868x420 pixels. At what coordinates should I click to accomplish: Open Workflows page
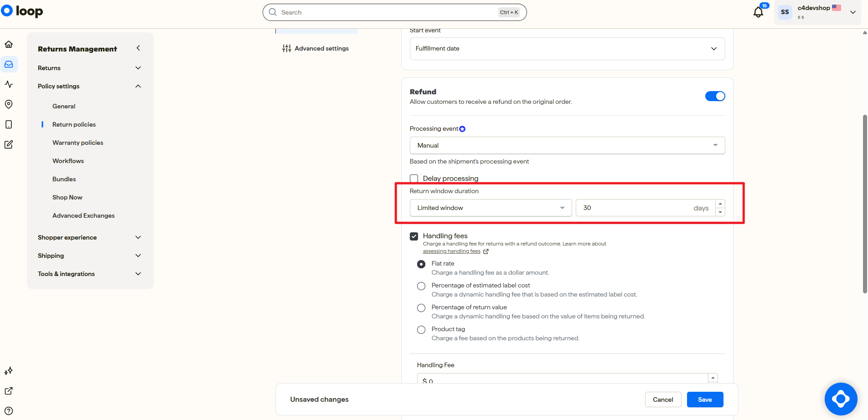pos(68,161)
